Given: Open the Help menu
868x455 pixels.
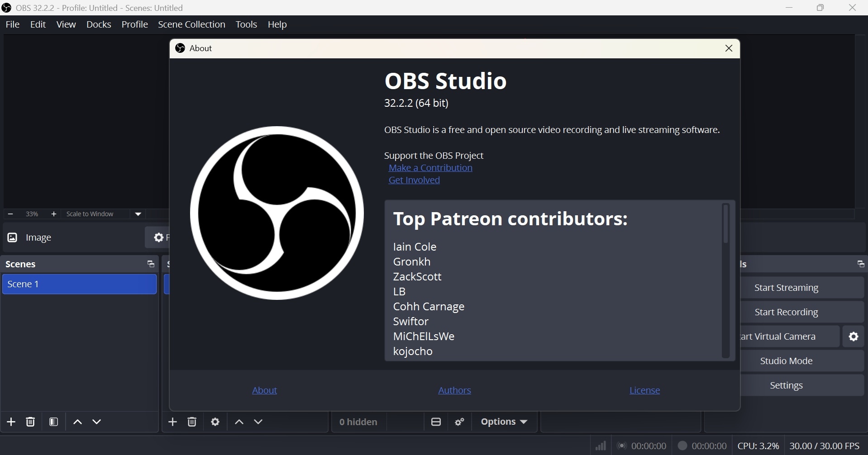Looking at the screenshot, I should (x=277, y=24).
